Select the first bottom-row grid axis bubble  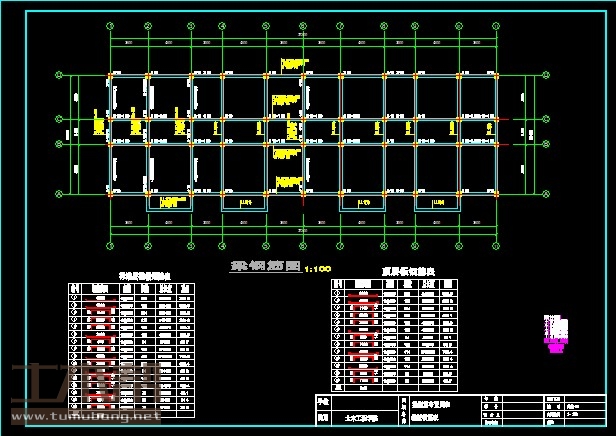pyautogui.click(x=110, y=247)
